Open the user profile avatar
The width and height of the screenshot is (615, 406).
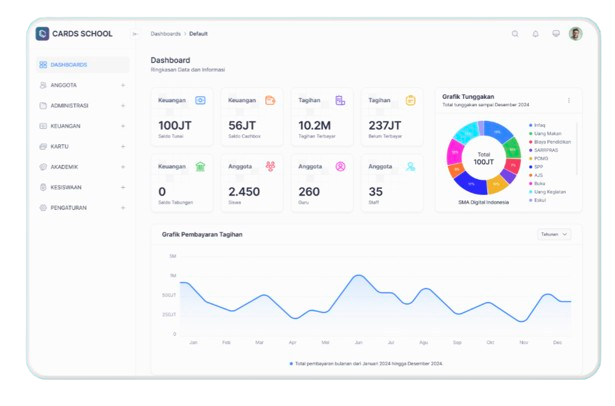[575, 34]
